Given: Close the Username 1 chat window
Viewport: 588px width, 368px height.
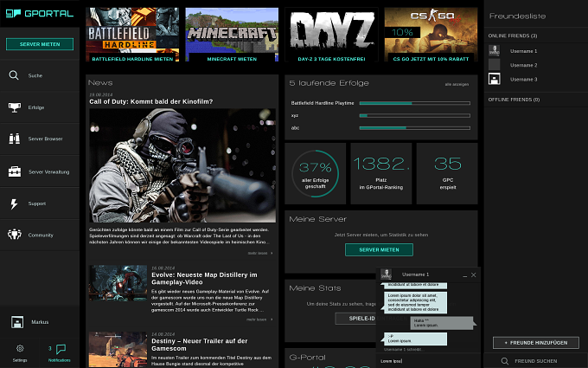Looking at the screenshot, I should point(473,274).
